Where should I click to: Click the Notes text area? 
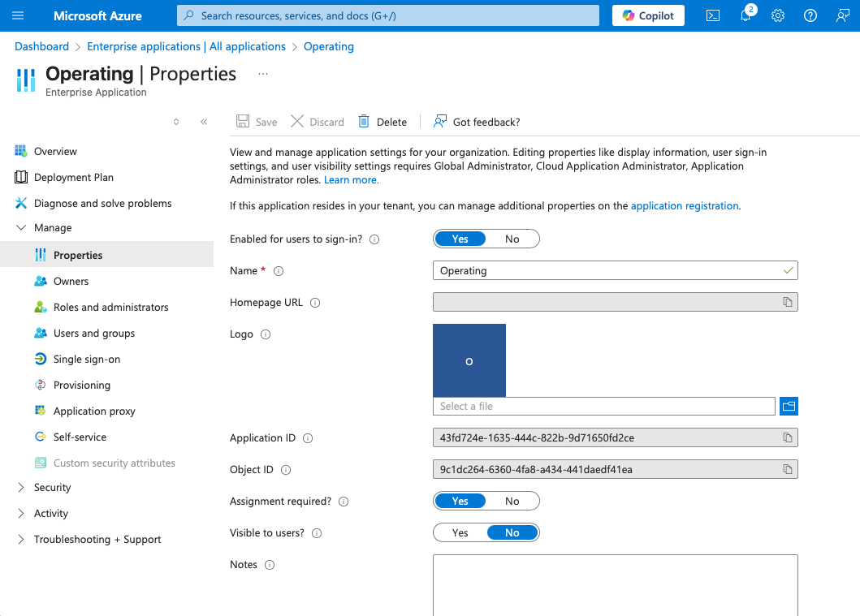coord(616,585)
